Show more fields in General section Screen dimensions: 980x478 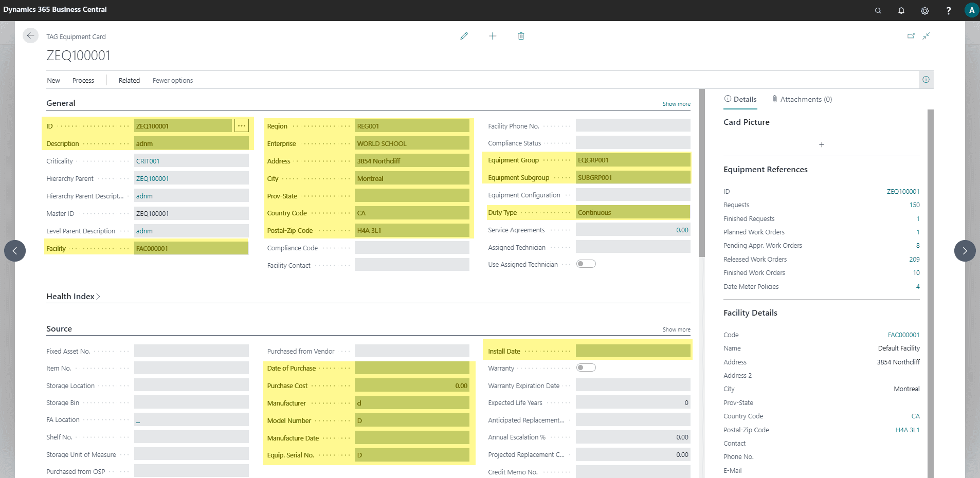(x=676, y=104)
